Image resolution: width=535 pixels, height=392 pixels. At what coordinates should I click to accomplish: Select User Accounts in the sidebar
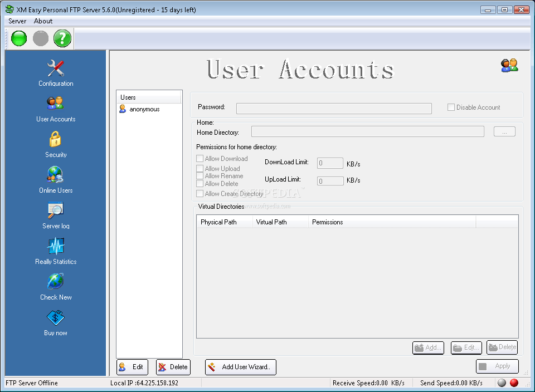(x=56, y=109)
